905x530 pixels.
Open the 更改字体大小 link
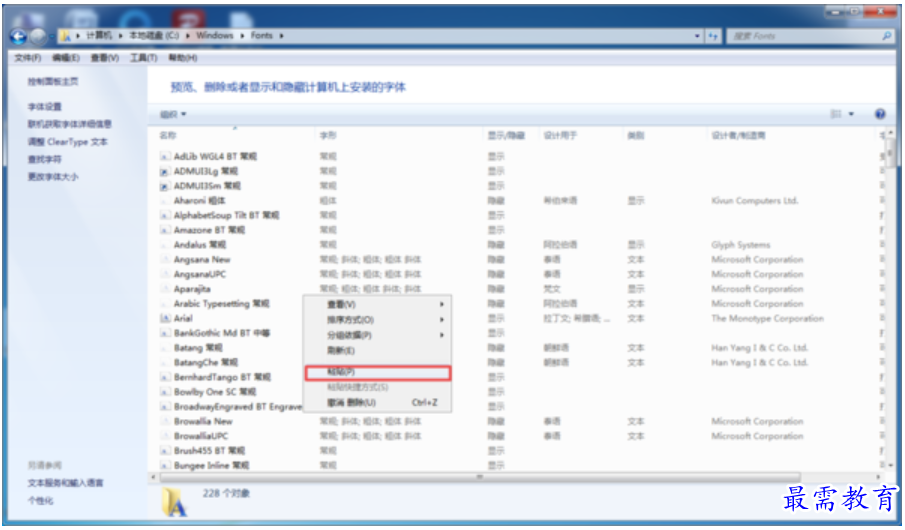(53, 177)
